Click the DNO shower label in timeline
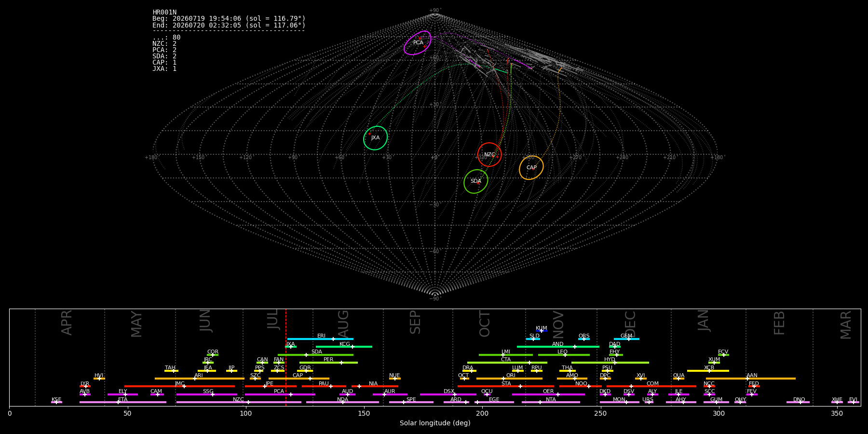Viewport: 868px width, 434px height. pos(799,400)
